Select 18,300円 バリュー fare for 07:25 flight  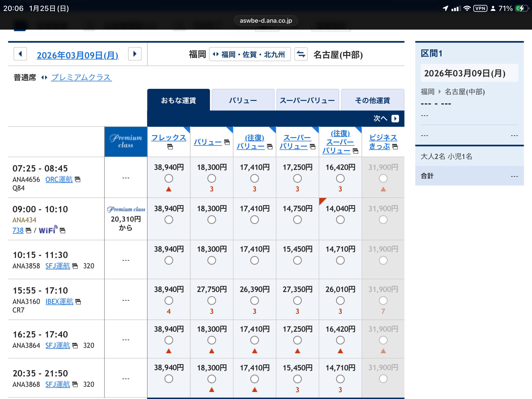211,178
